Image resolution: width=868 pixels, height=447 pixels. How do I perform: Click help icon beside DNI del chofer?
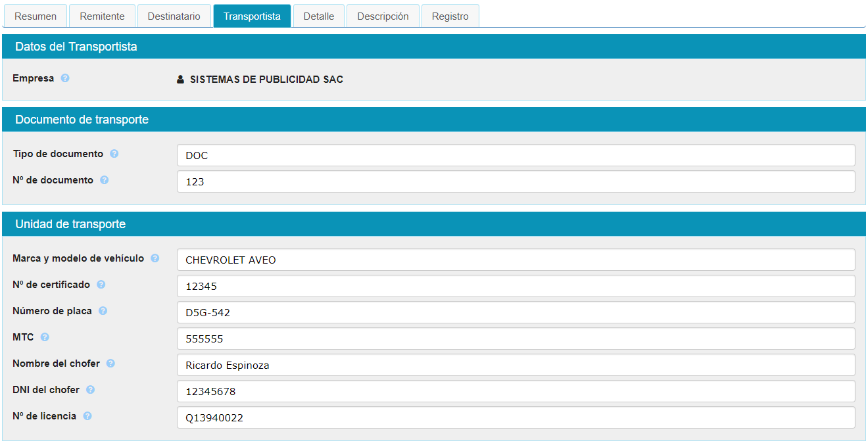pos(91,390)
